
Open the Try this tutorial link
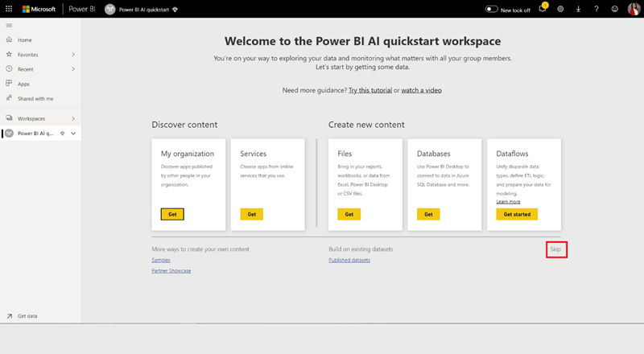pos(369,90)
